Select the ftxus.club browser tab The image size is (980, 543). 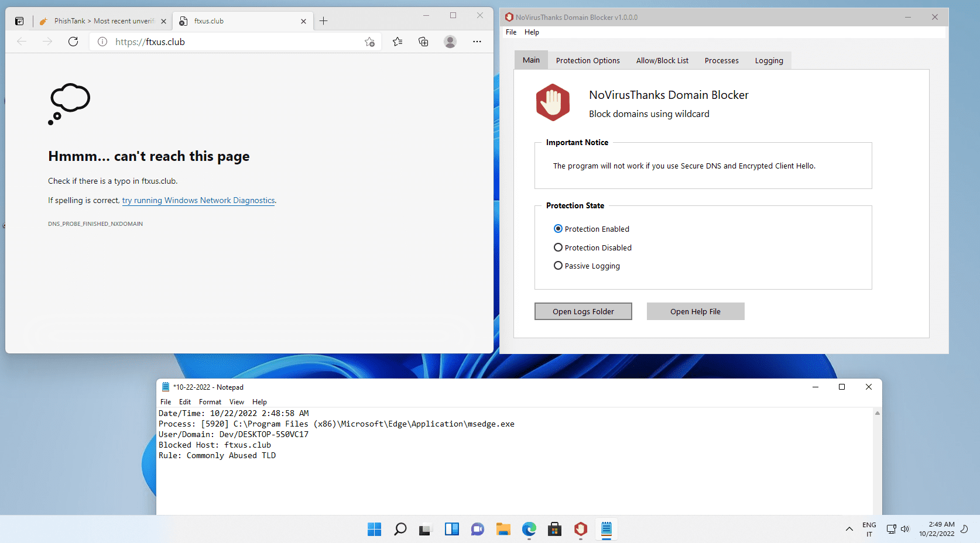tap(242, 21)
